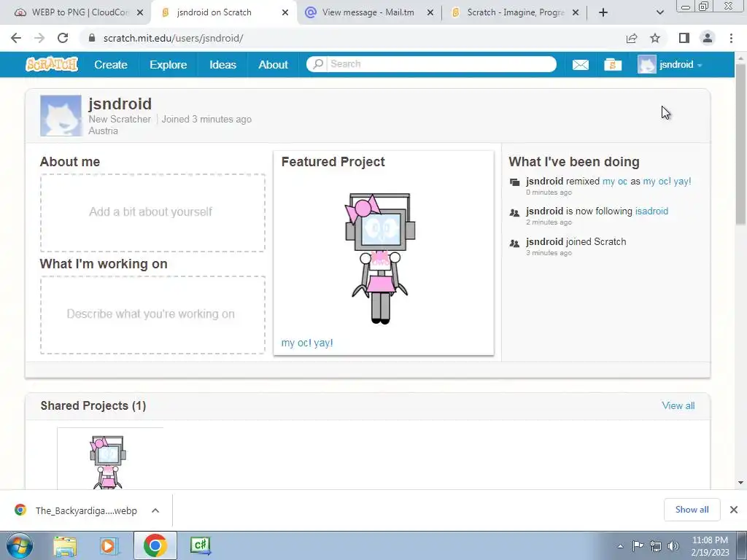Open the About menu item
Image resolution: width=747 pixels, height=560 pixels.
pos(273,65)
